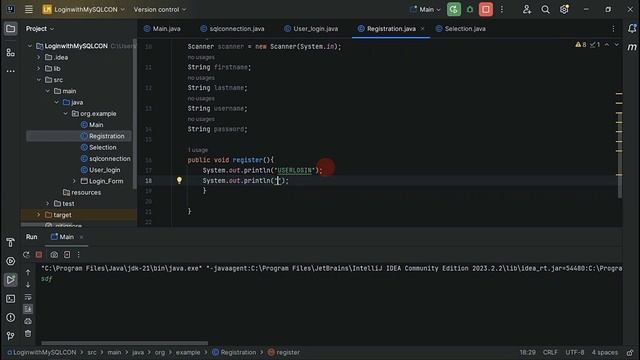Stop the running program in the top toolbar
The width and height of the screenshot is (640, 360).
coord(486,9)
